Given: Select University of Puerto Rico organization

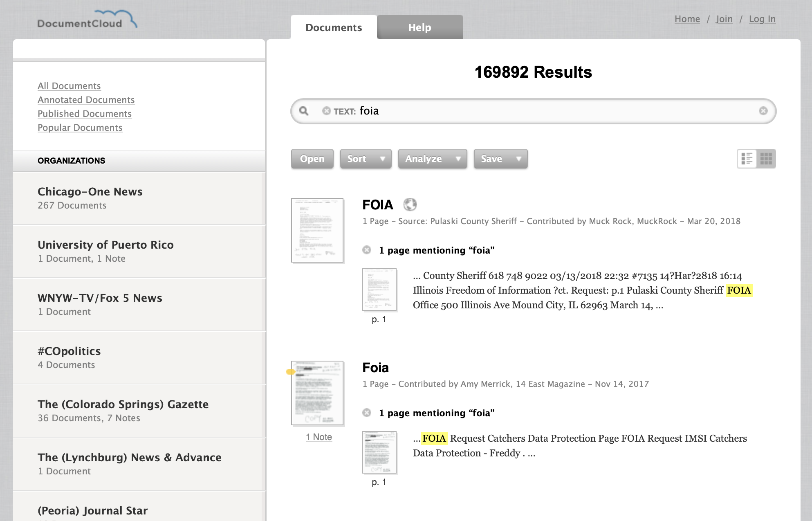Looking at the screenshot, I should click(x=139, y=252).
